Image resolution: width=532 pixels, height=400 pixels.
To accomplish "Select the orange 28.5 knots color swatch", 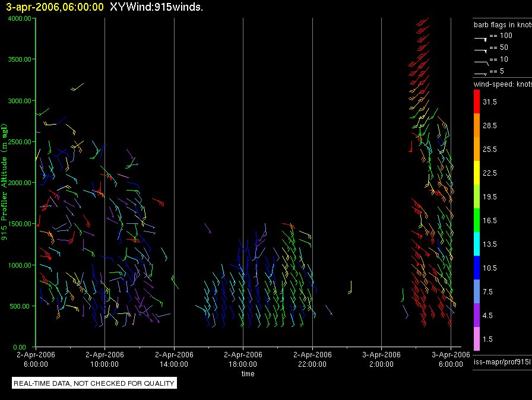I will [x=476, y=125].
